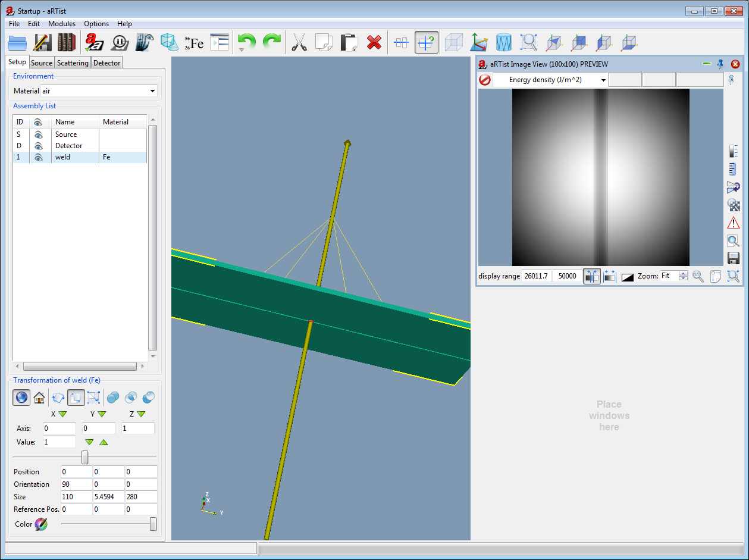Click the Name column header
The height and width of the screenshot is (560, 749).
(x=75, y=122)
